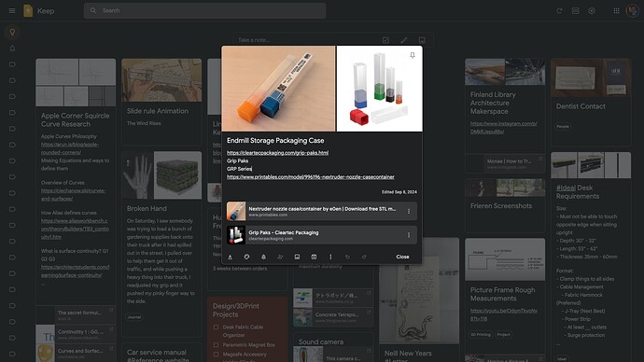Check the Magsafe Accessory item
This screenshot has height=362, width=644.
(216, 355)
